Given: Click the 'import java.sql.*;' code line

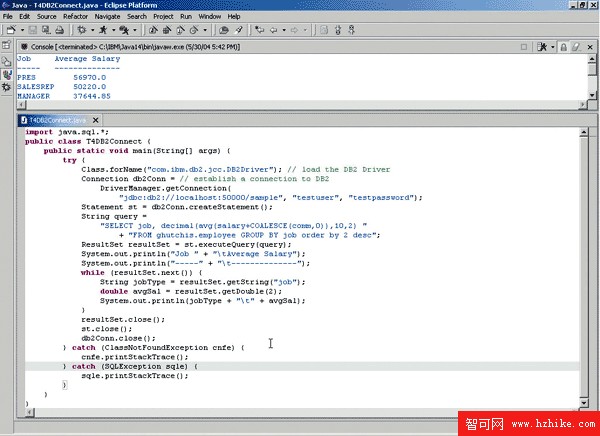Looking at the screenshot, I should [67, 132].
